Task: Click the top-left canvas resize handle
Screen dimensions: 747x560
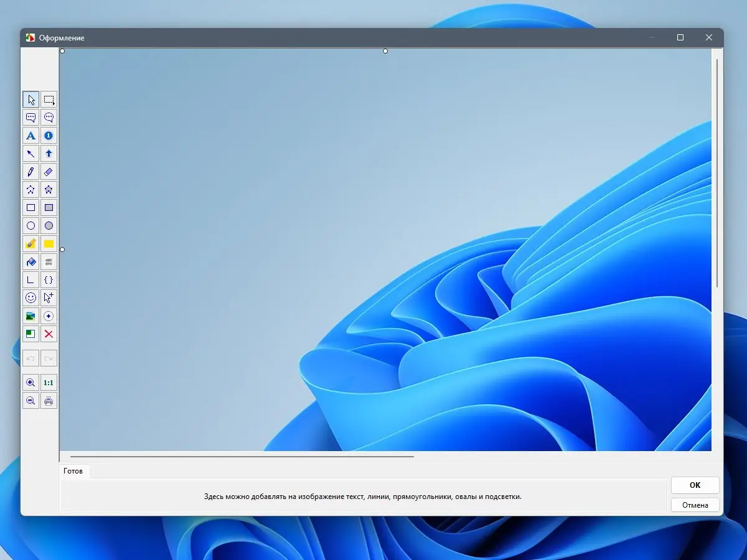Action: 62,51
